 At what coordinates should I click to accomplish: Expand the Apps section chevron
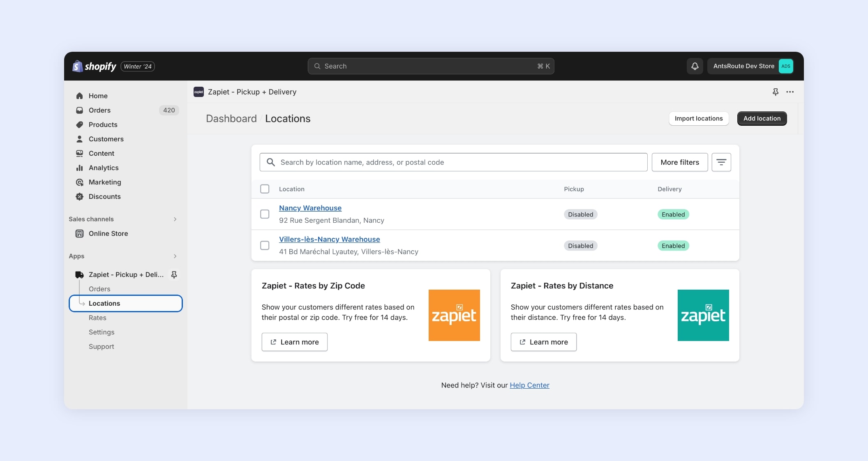pyautogui.click(x=175, y=256)
